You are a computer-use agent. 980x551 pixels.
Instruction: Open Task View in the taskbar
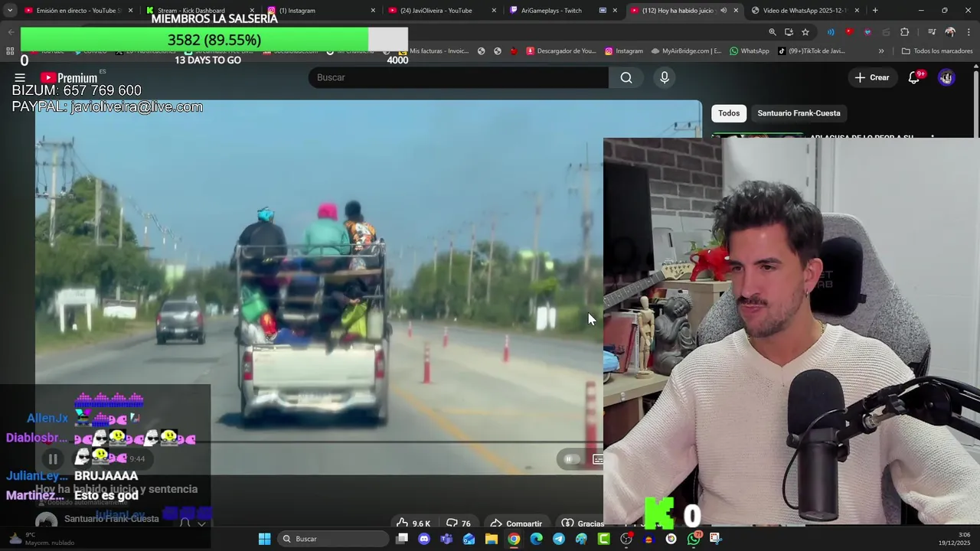click(x=402, y=539)
